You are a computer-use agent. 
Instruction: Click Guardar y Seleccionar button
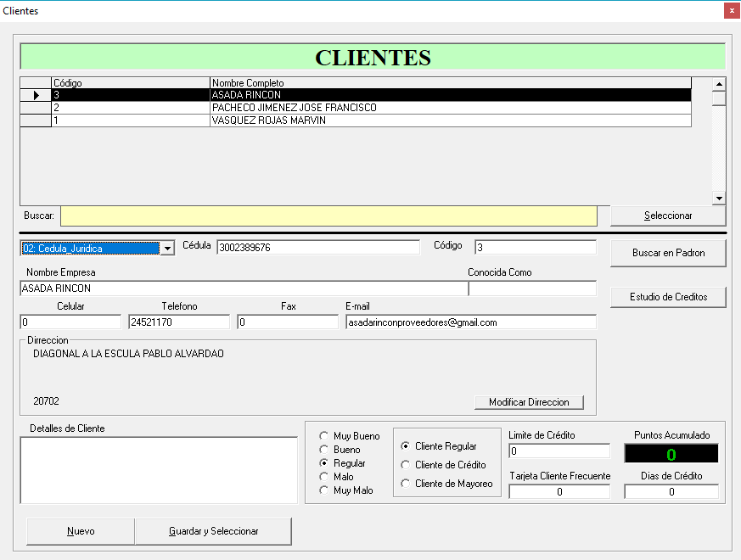tap(213, 531)
